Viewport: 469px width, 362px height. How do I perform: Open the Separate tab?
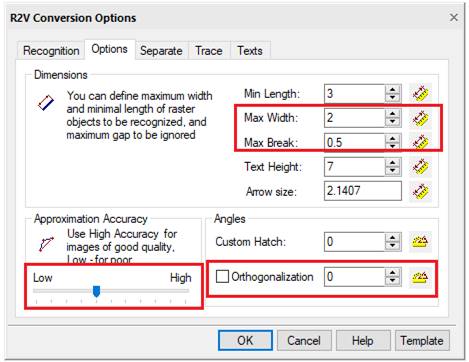pyautogui.click(x=161, y=51)
